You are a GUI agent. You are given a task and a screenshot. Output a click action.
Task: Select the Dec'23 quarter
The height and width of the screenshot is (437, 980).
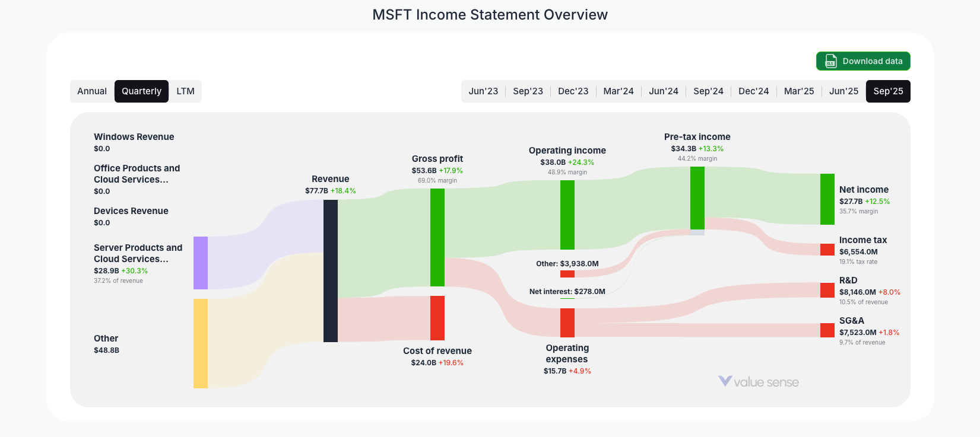click(x=573, y=91)
